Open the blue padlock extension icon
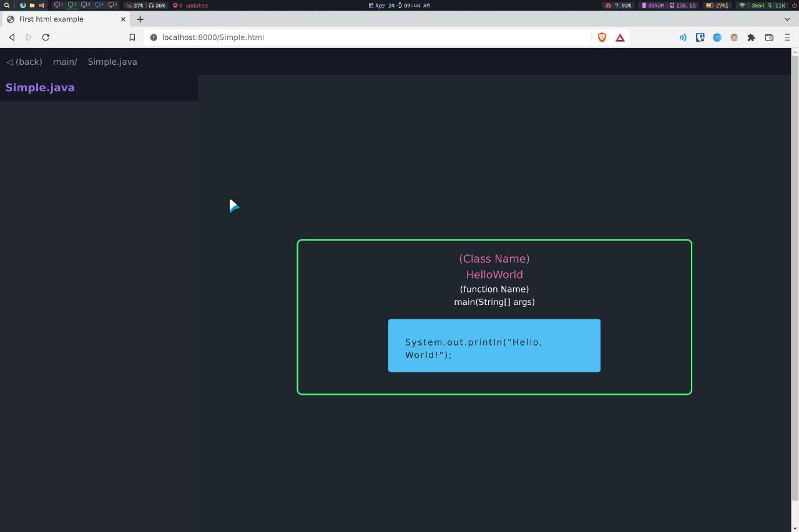 700,37
